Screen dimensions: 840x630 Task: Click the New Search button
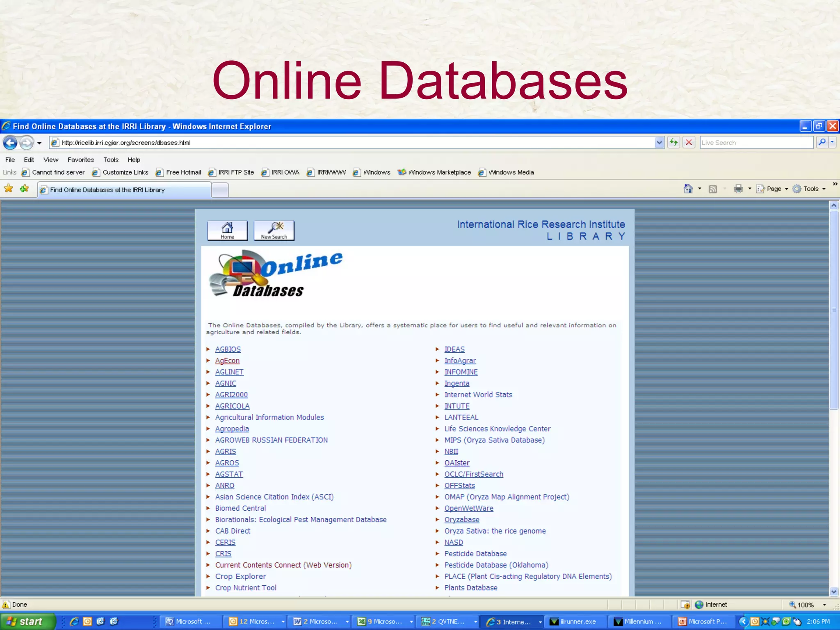click(x=274, y=231)
